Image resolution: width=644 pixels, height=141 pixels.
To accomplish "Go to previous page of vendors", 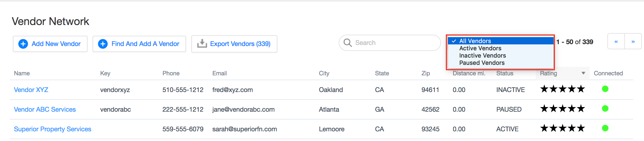I will pyautogui.click(x=616, y=41).
